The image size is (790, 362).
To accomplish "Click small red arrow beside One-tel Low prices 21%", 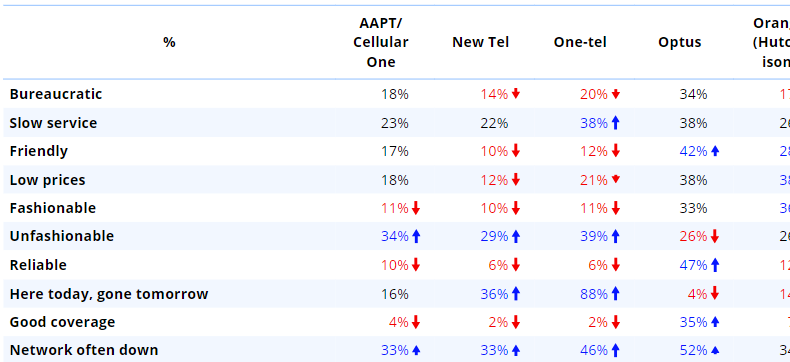I will pyautogui.click(x=615, y=180).
